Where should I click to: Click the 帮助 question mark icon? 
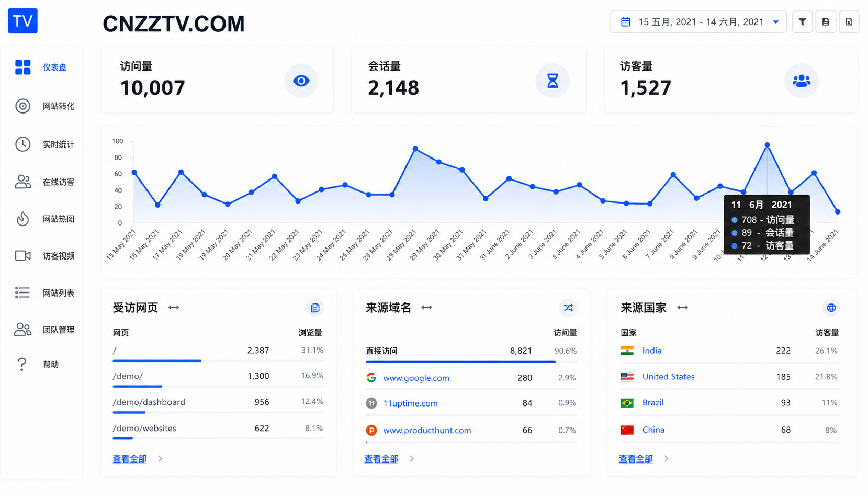21,364
